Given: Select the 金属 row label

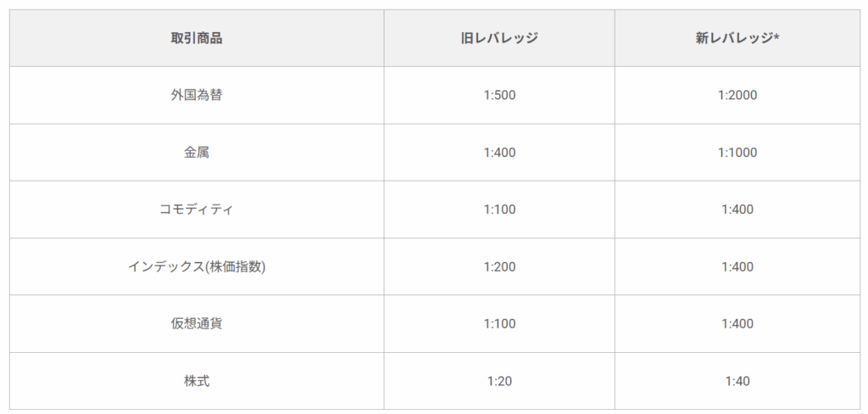Looking at the screenshot, I should pyautogui.click(x=196, y=153).
